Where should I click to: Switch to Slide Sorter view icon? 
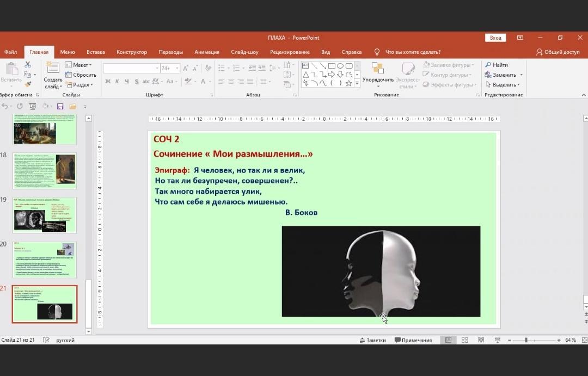(464, 340)
